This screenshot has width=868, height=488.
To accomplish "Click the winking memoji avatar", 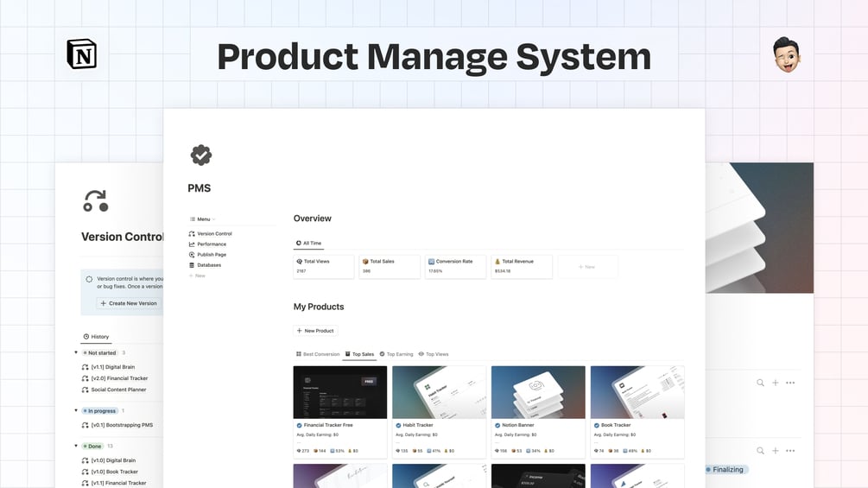I will (787, 54).
